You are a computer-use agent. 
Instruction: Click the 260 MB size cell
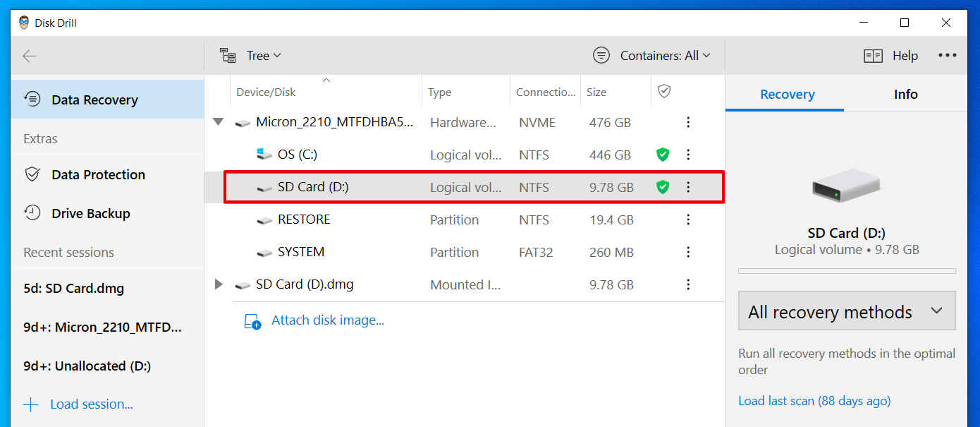pyautogui.click(x=611, y=253)
